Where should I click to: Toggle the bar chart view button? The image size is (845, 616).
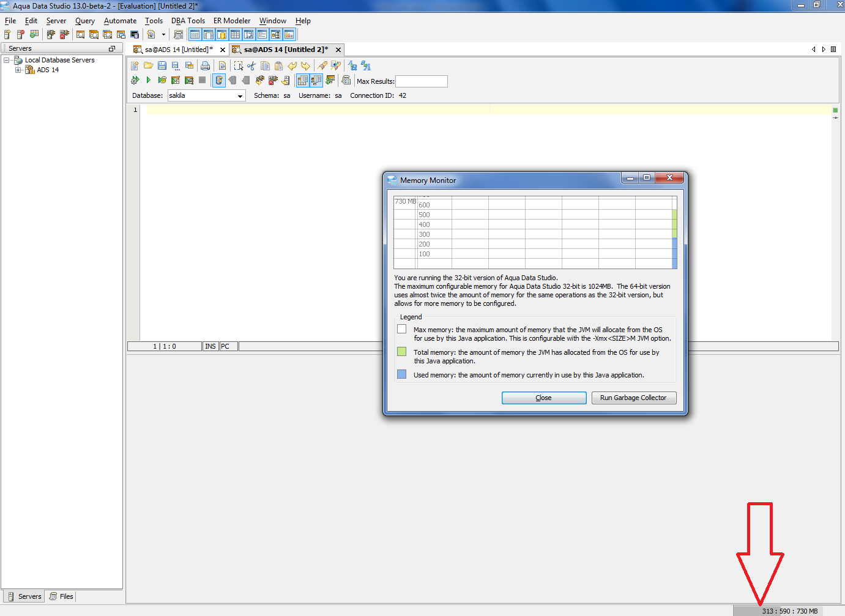(289, 35)
